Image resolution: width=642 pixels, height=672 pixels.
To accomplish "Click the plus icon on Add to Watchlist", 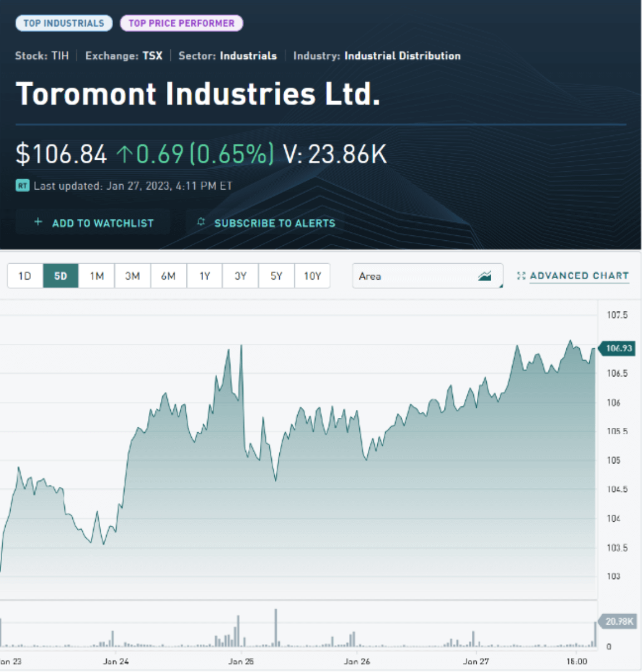I will 38,221.
